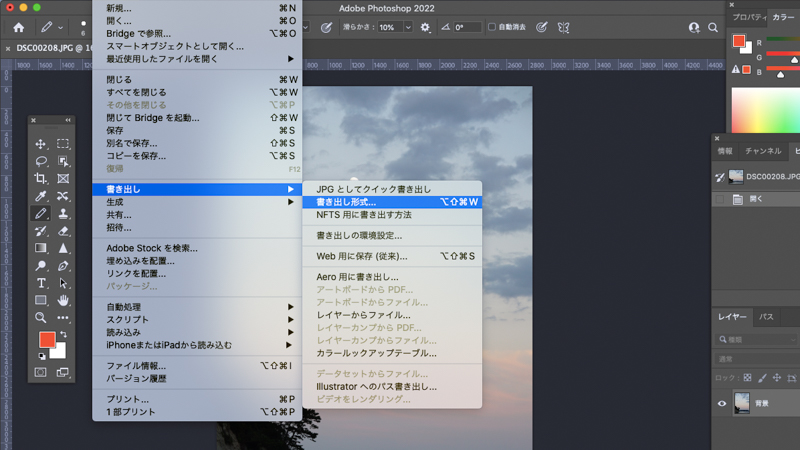This screenshot has width=800, height=450.
Task: Select the Rectangle shape tool
Action: (x=40, y=300)
